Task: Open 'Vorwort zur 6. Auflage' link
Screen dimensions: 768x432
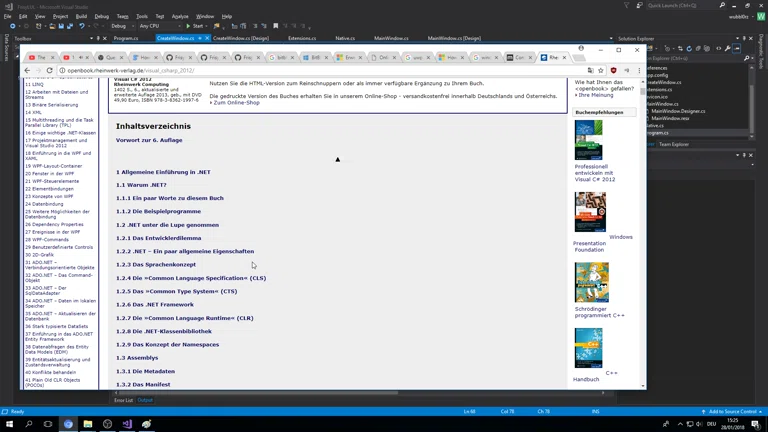Action: click(149, 140)
